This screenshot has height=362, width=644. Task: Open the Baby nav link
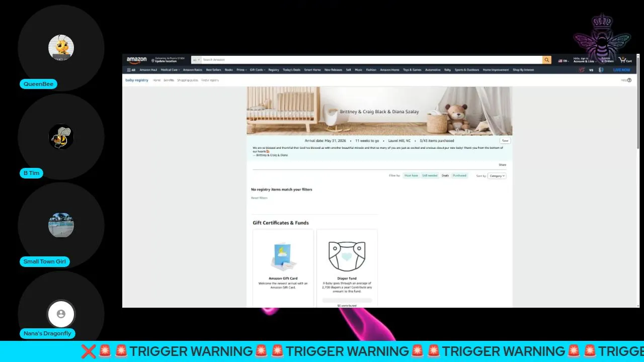pyautogui.click(x=447, y=70)
